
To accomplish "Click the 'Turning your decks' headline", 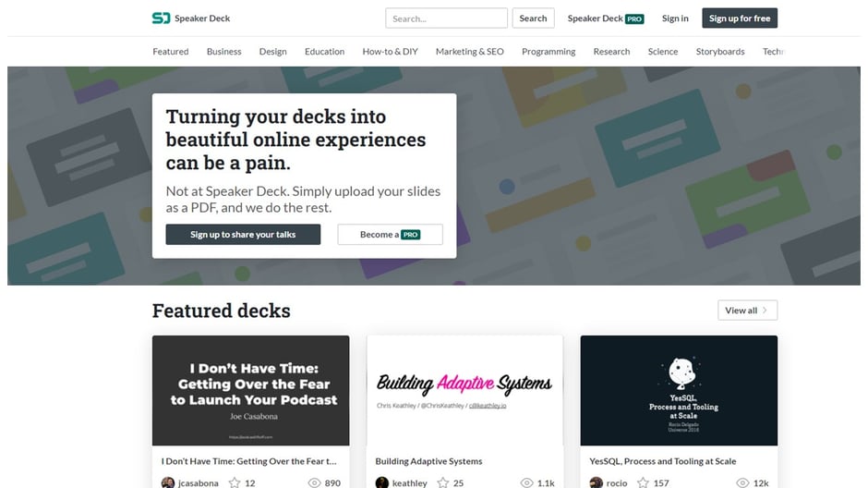I will coord(295,140).
